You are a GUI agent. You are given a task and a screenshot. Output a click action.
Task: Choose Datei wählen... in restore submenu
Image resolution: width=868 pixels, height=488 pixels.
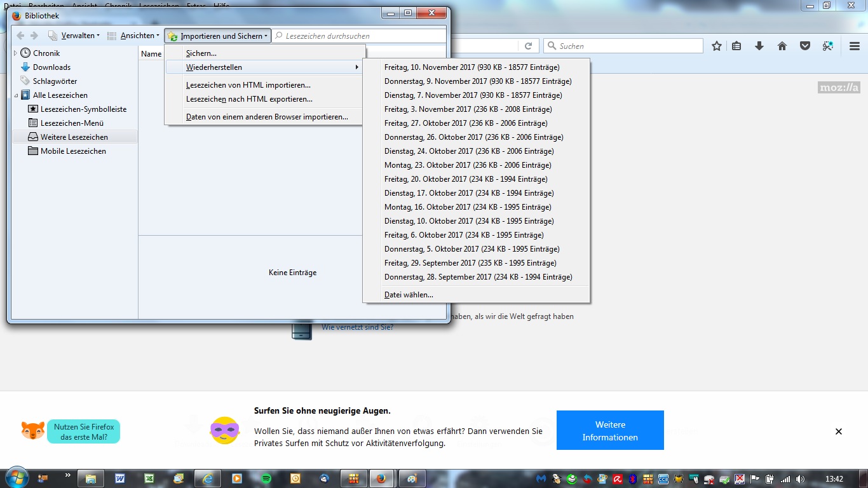tap(477, 295)
